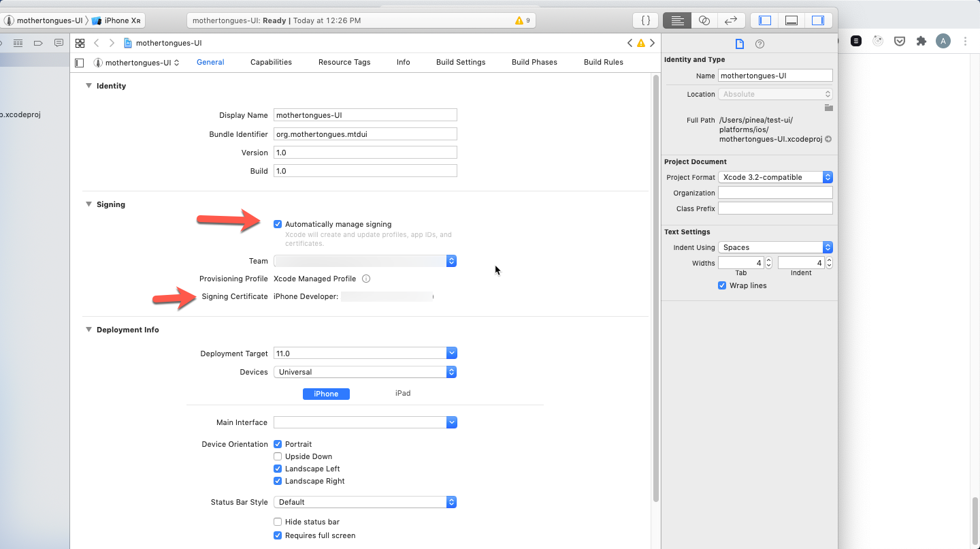
Task: Open the code snippets library button
Action: tap(646, 20)
